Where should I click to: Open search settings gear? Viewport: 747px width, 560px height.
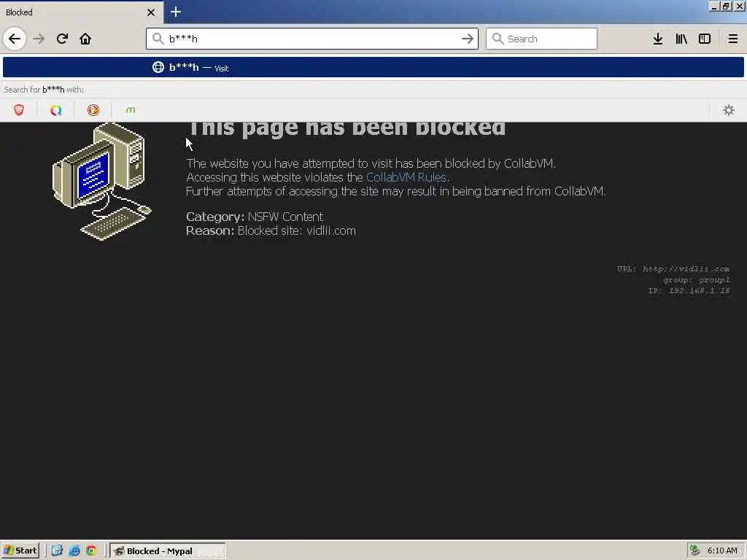(x=729, y=110)
